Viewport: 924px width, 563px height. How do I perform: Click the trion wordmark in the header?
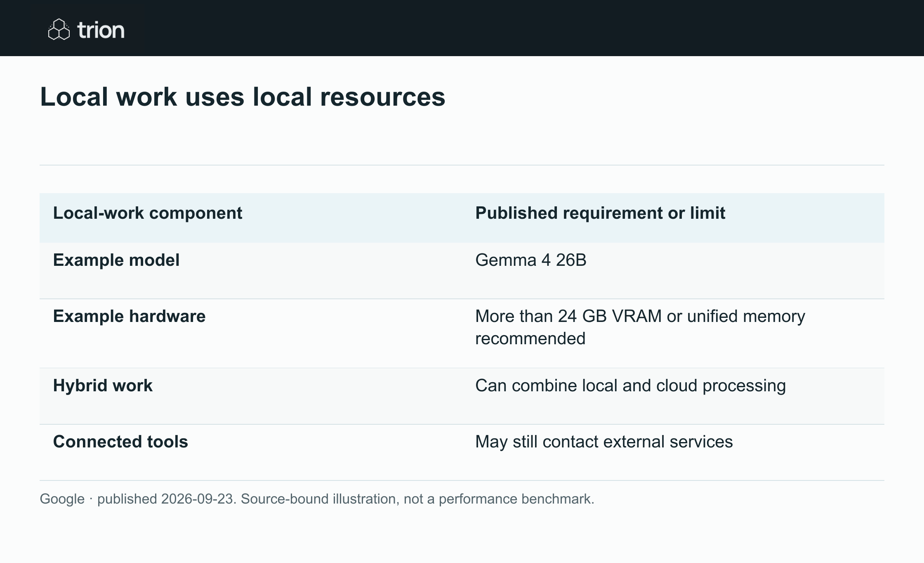[101, 30]
